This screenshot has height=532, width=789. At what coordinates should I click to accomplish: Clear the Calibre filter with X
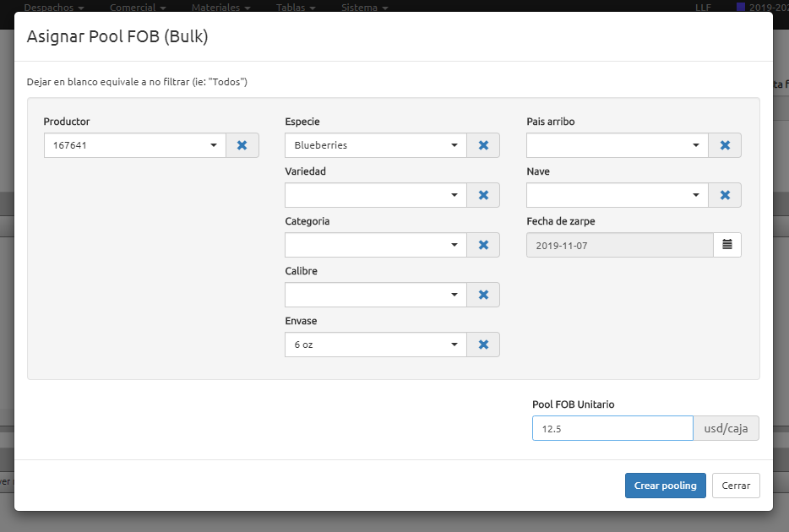coord(483,295)
